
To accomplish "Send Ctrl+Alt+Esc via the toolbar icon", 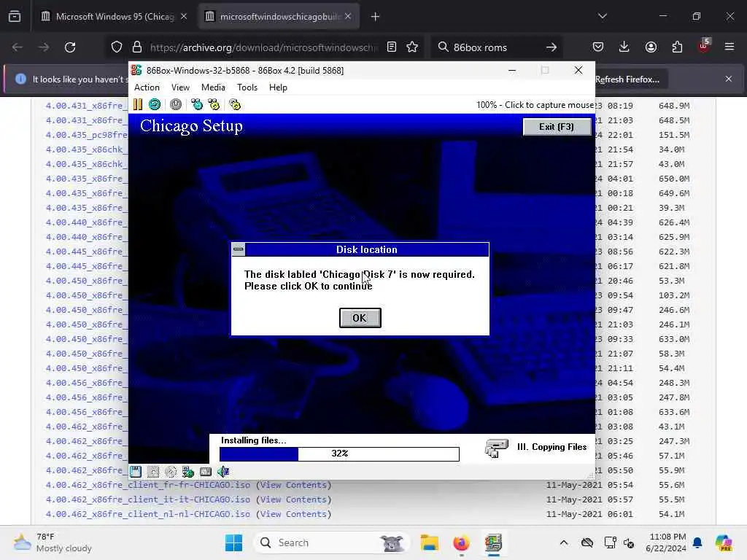I will tap(214, 104).
